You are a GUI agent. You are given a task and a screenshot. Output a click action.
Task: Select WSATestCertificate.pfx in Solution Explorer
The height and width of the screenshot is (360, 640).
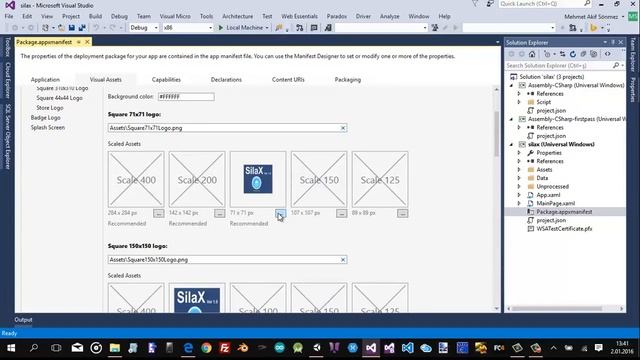564,229
